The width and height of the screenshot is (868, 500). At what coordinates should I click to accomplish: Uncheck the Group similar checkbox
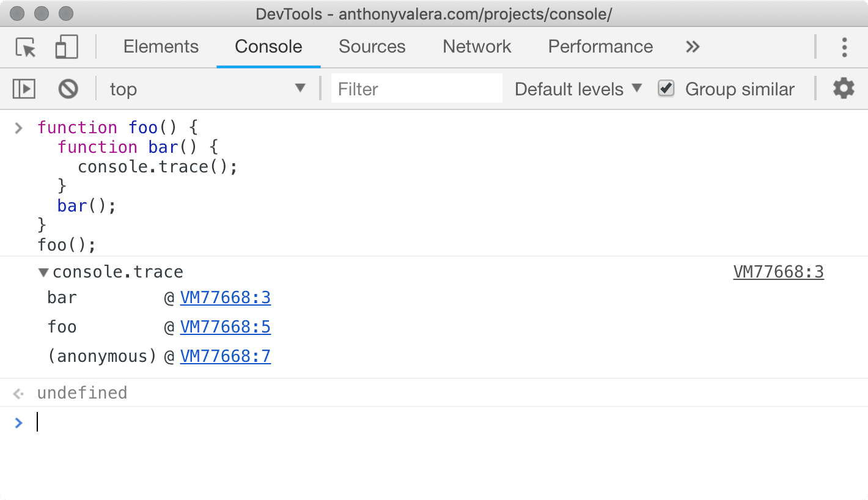(x=666, y=88)
